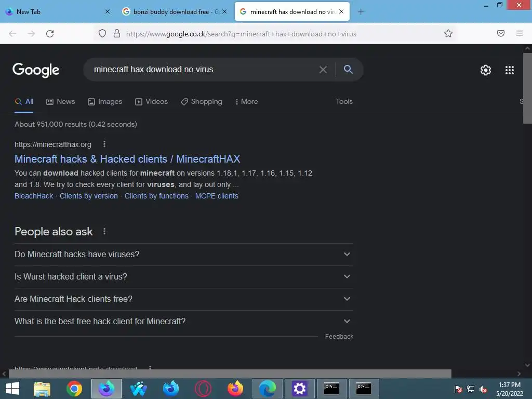Launch Google Chrome from the taskbar
The width and height of the screenshot is (532, 399).
(74, 389)
